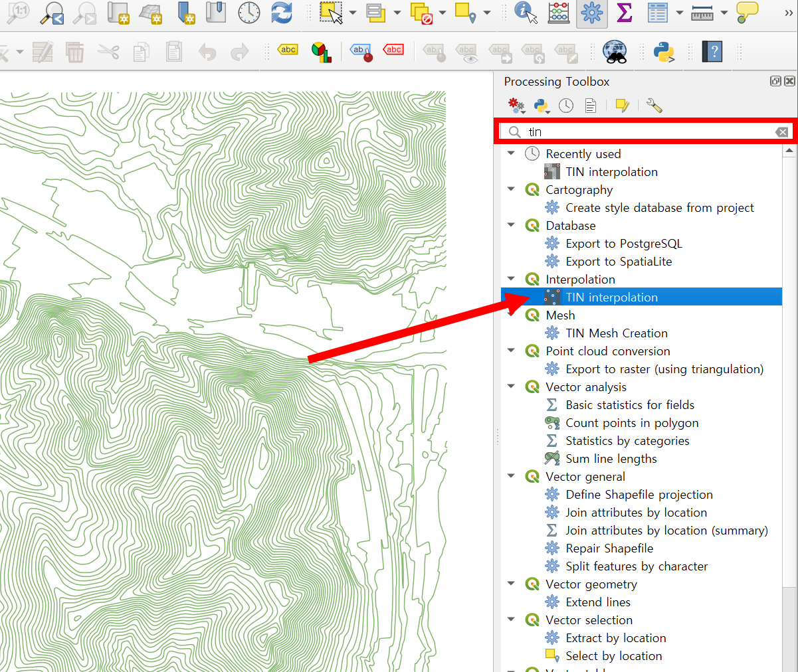Click the Zoom Next magnifier icon
Image resolution: width=798 pixels, height=672 pixels.
coord(84,13)
